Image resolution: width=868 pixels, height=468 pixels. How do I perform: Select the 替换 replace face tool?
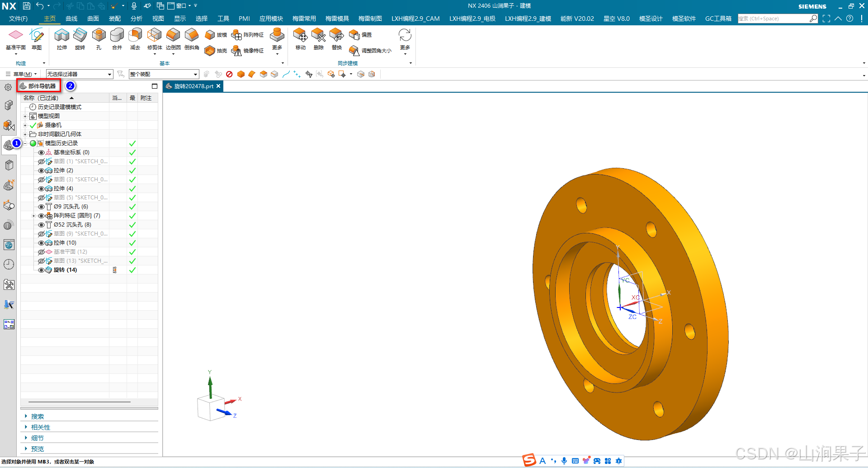337,40
